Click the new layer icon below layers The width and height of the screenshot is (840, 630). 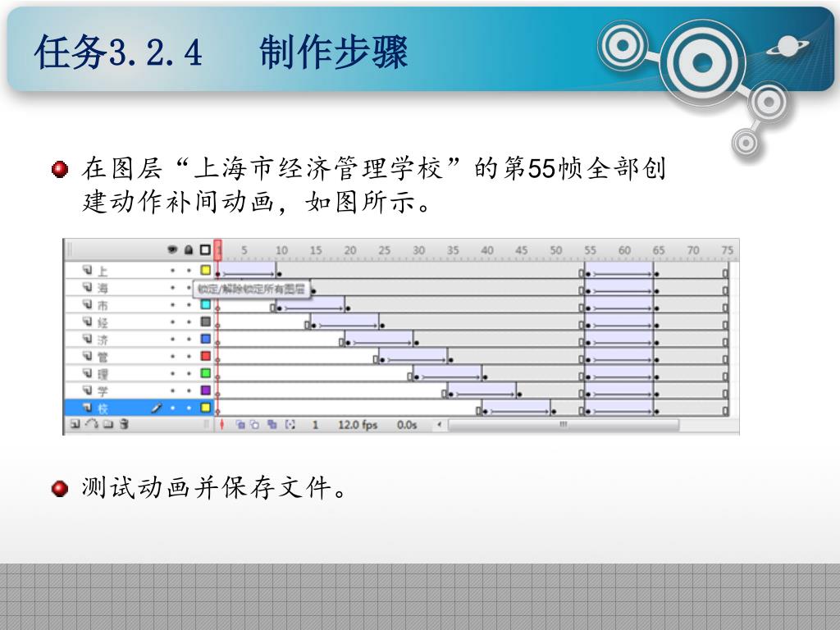tap(75, 424)
